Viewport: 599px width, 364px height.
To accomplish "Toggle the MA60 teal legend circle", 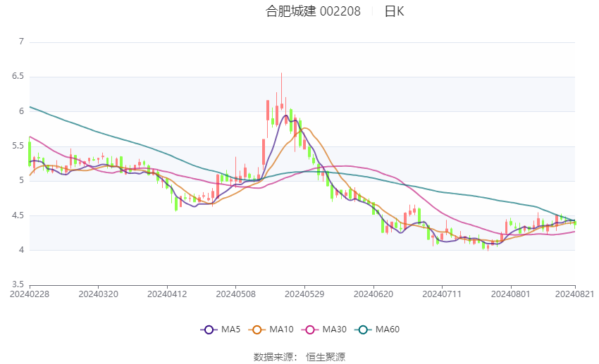I will click(x=364, y=330).
